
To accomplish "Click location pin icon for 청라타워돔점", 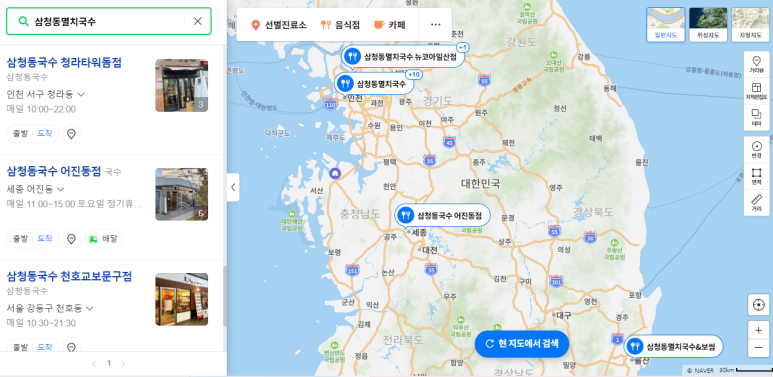I will pyautogui.click(x=71, y=134).
